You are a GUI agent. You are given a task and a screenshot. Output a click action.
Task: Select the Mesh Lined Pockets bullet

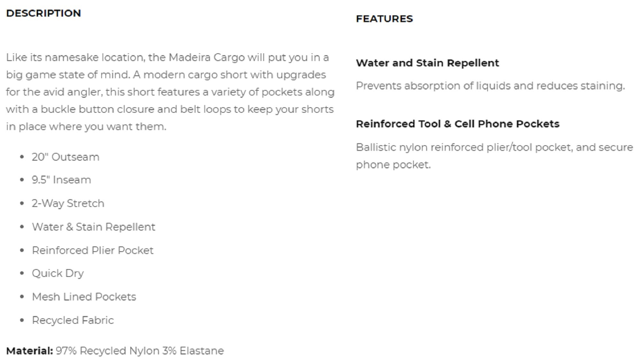[x=84, y=297]
